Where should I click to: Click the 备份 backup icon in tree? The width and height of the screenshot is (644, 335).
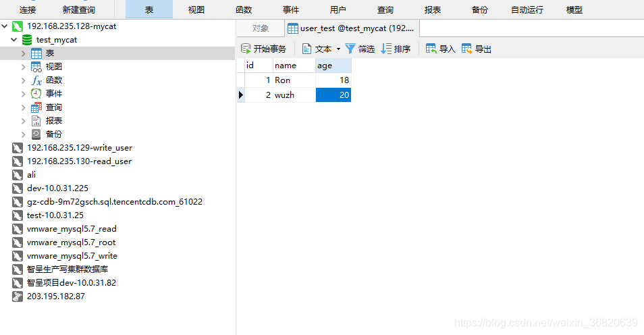pyautogui.click(x=36, y=134)
